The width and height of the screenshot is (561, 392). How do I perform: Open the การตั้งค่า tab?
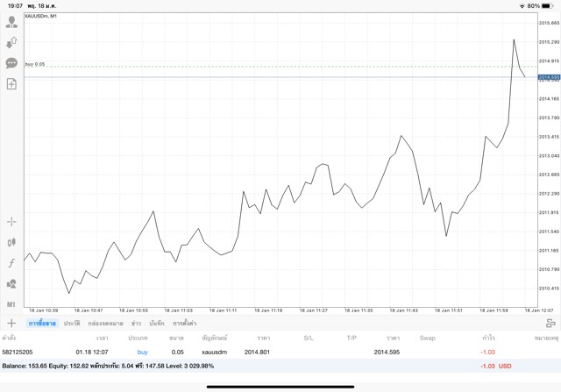[x=185, y=324]
